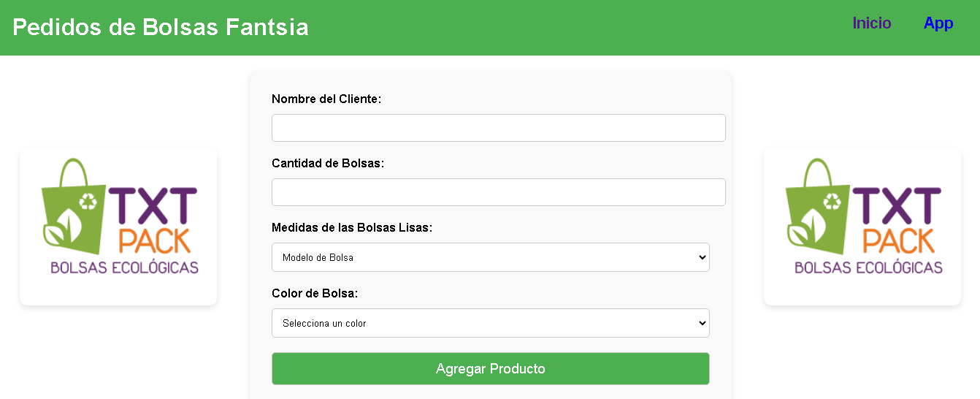The image size is (980, 399).
Task: Click orange PACK lettering in right logo
Action: click(897, 240)
